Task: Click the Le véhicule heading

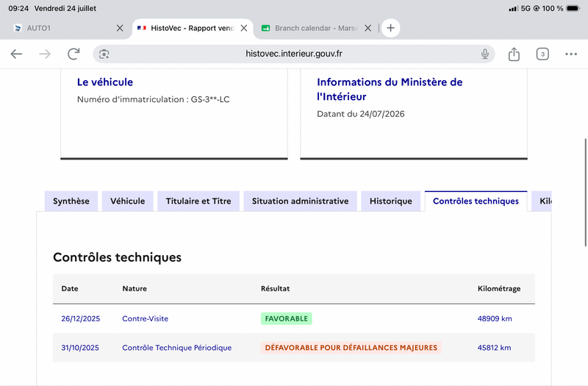Action: pyautogui.click(x=105, y=82)
